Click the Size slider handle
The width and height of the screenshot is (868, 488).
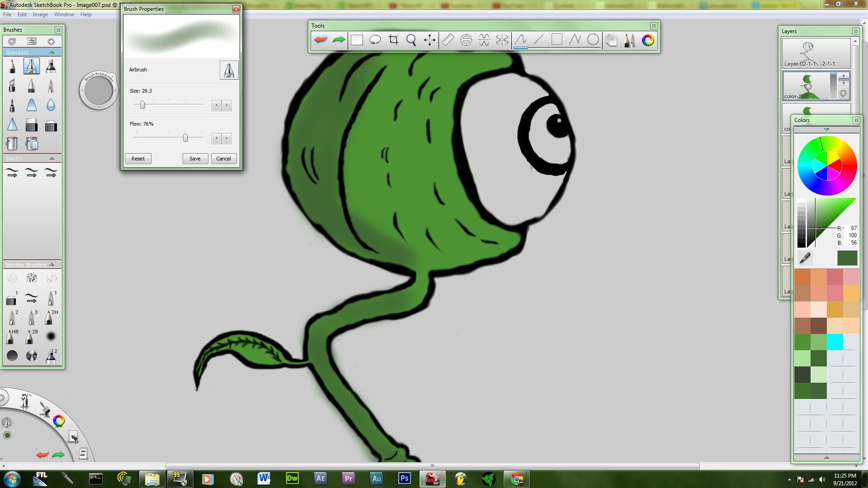coord(142,105)
